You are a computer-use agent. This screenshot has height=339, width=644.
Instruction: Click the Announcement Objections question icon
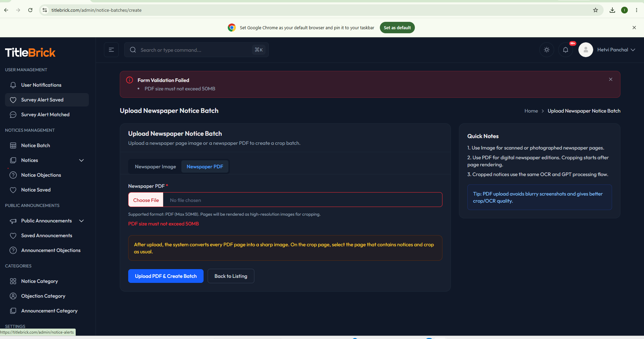coord(13,250)
